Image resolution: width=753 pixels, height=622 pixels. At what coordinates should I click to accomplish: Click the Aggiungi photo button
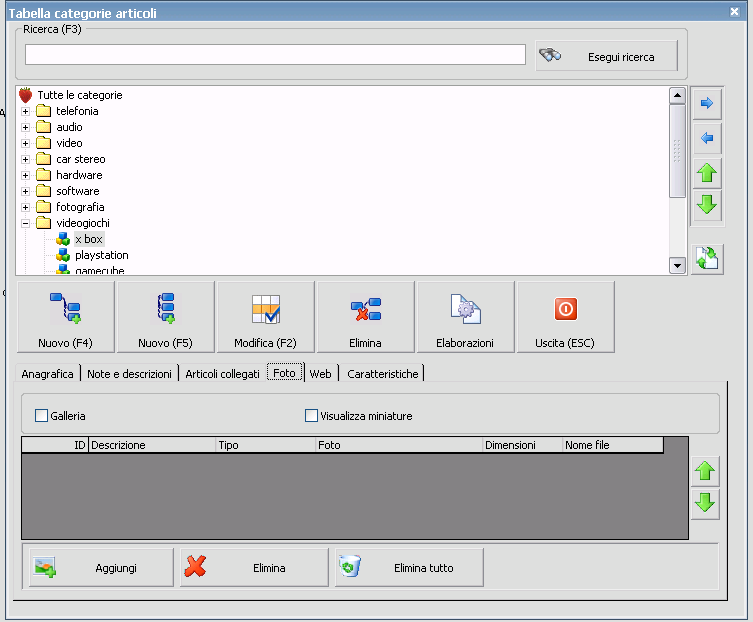(x=101, y=568)
